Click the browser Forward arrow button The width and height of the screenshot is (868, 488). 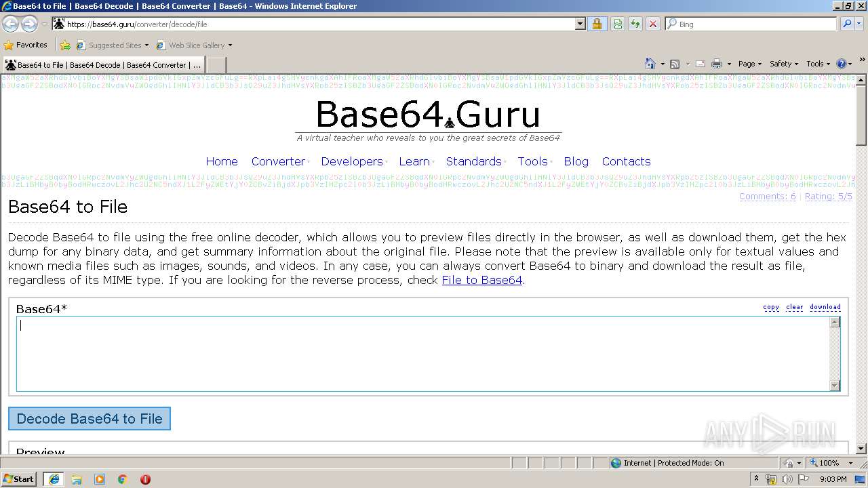(x=29, y=24)
